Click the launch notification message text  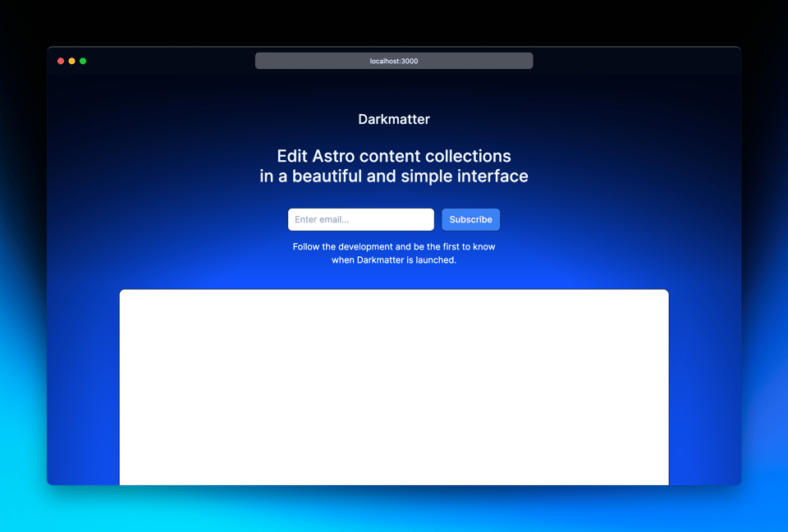point(393,253)
